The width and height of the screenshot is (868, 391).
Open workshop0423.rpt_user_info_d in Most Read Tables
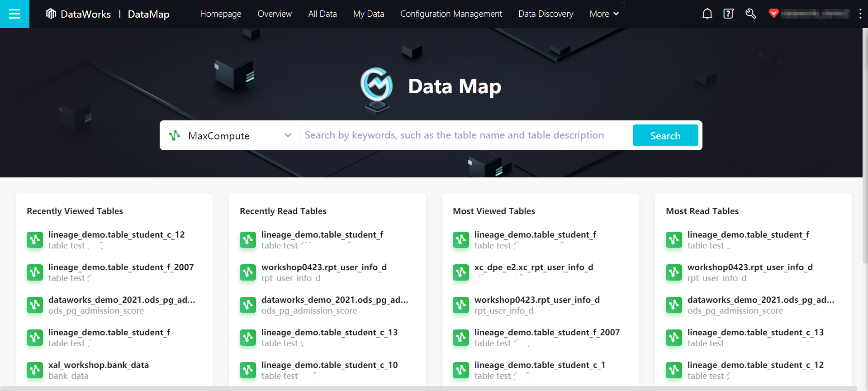point(749,267)
